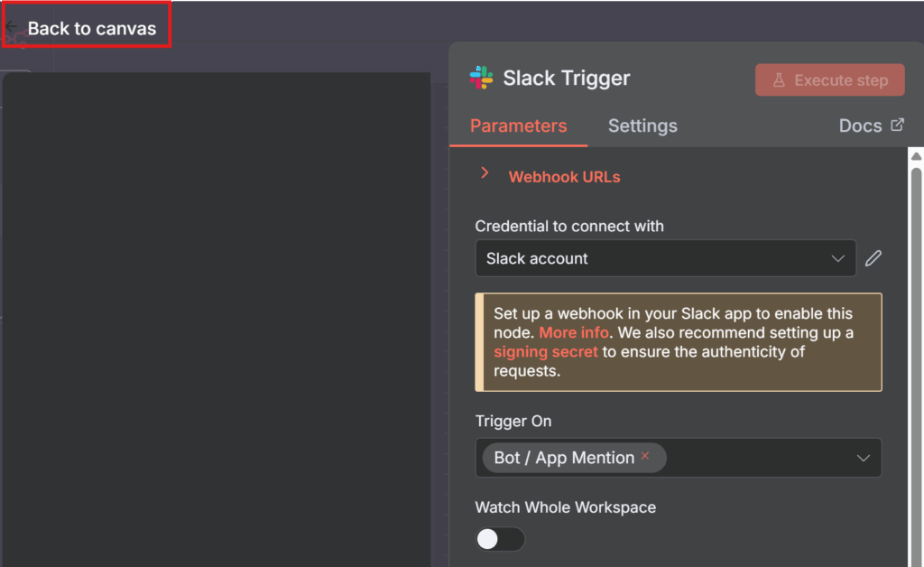Follow the signing secret link

545,352
